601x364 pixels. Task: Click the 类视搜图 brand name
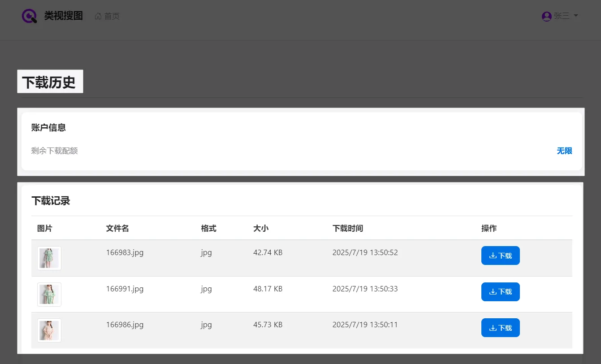pos(64,16)
